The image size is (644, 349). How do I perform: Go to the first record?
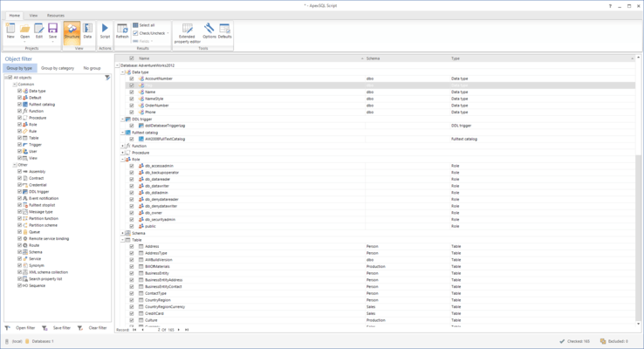(134, 330)
